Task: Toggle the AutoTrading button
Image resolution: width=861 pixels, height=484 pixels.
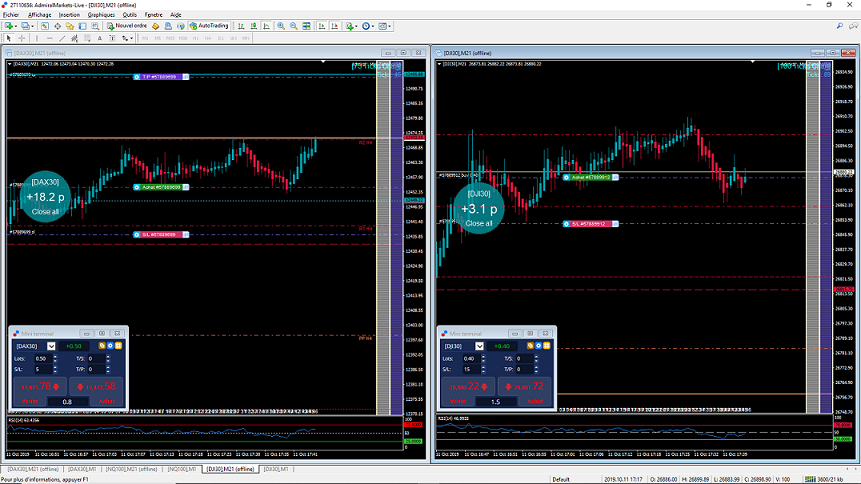Action: (209, 26)
